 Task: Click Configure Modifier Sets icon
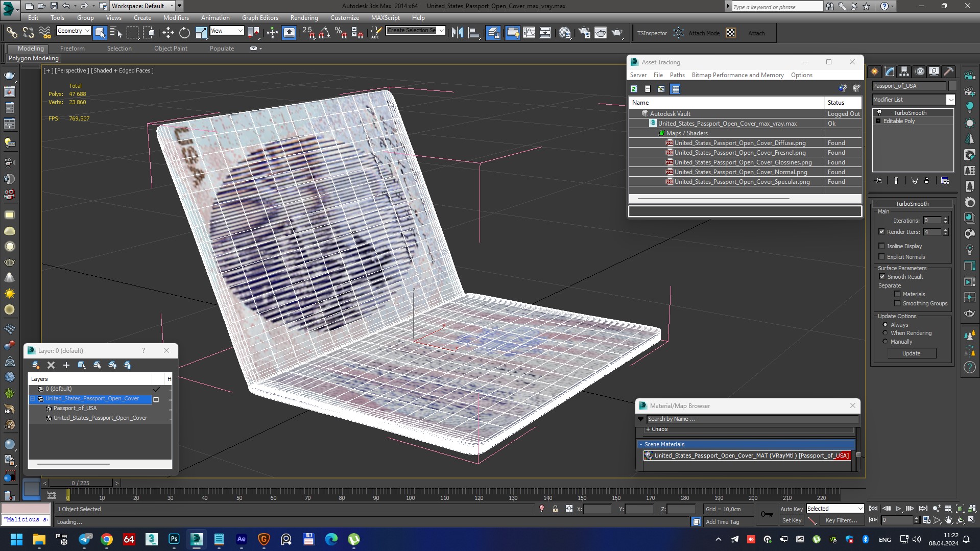coord(945,181)
